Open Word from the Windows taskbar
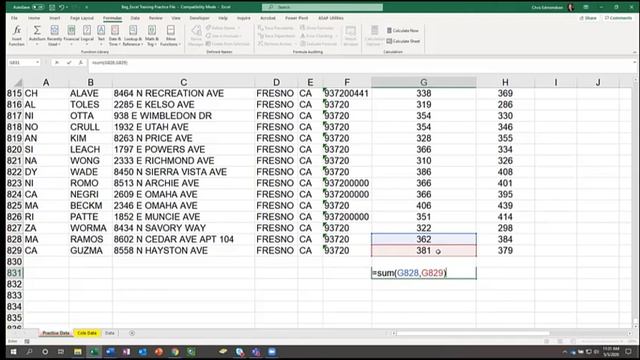The height and width of the screenshot is (360, 640). [x=110, y=351]
